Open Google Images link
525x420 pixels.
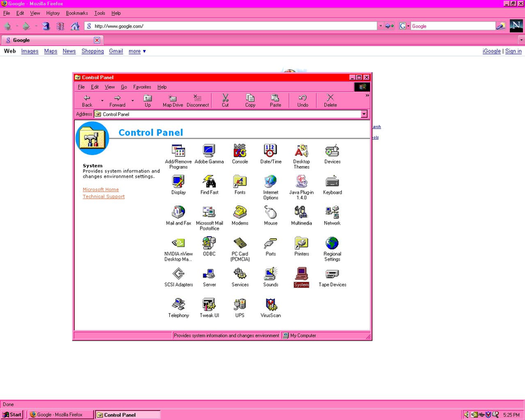30,51
